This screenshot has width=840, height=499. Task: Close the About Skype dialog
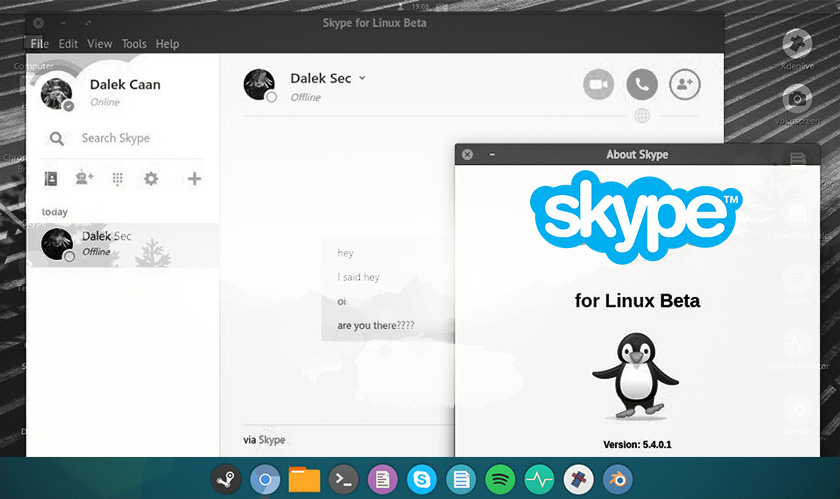click(x=467, y=154)
